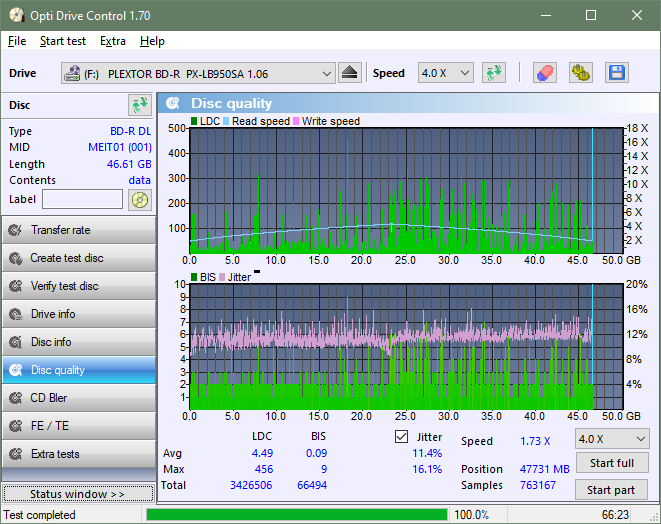Click the eraser icon in toolbar
Image resolution: width=661 pixels, height=524 pixels.
pos(544,73)
